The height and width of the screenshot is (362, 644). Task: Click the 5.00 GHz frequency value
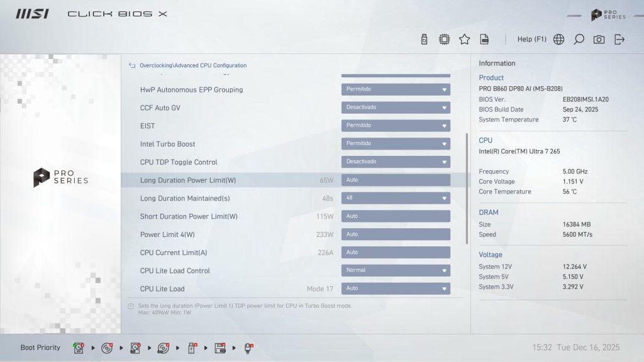click(575, 172)
